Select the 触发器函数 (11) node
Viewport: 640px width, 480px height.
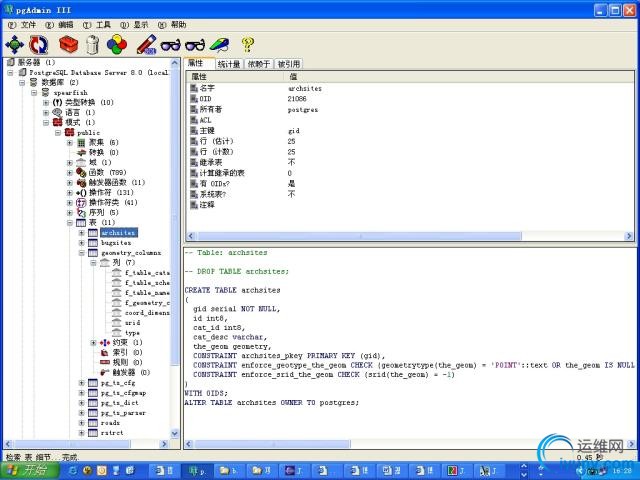tap(116, 182)
